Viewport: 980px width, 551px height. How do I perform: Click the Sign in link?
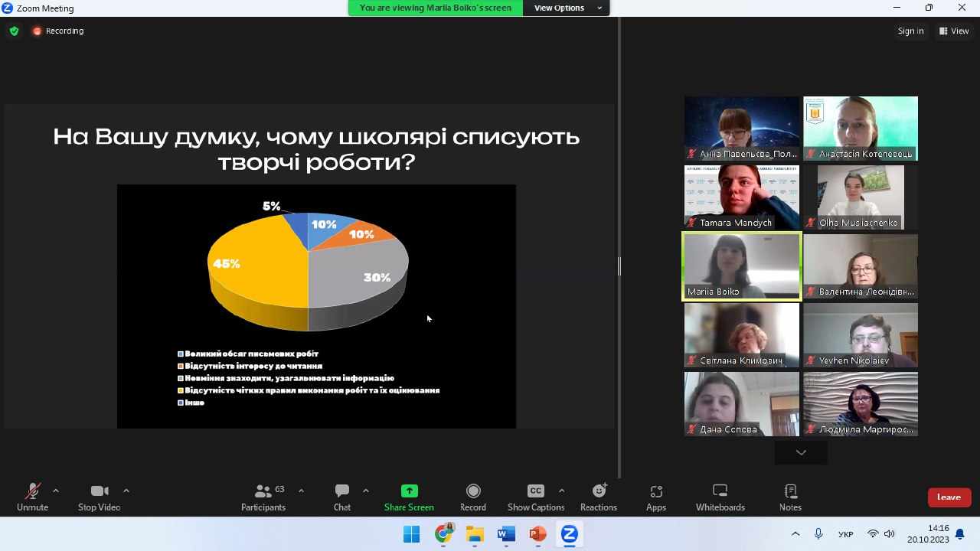pos(910,31)
